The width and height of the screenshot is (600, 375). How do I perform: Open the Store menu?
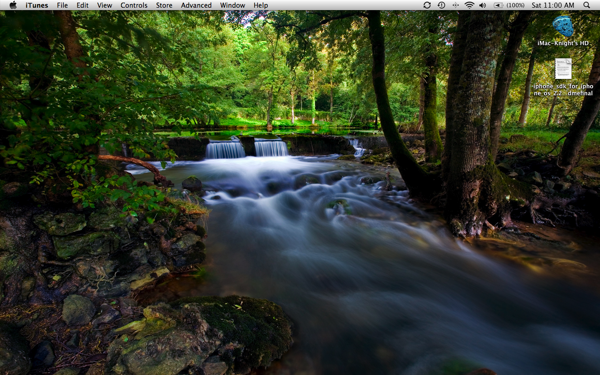coord(164,5)
